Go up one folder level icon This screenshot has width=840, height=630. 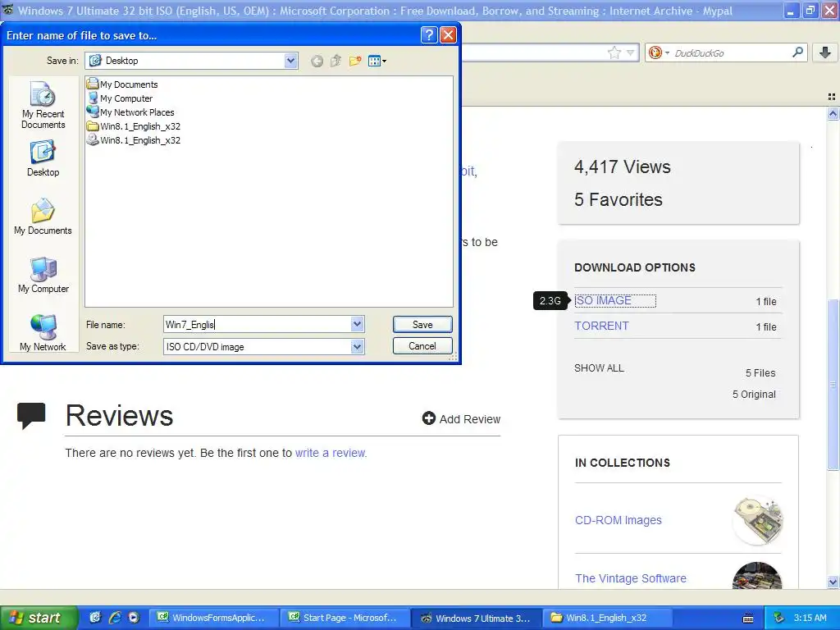point(336,61)
